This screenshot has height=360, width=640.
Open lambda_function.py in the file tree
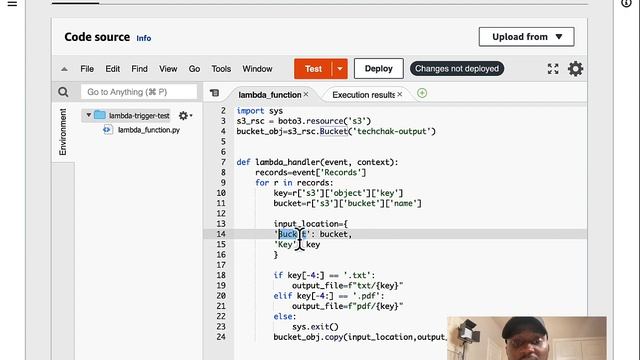point(149,130)
